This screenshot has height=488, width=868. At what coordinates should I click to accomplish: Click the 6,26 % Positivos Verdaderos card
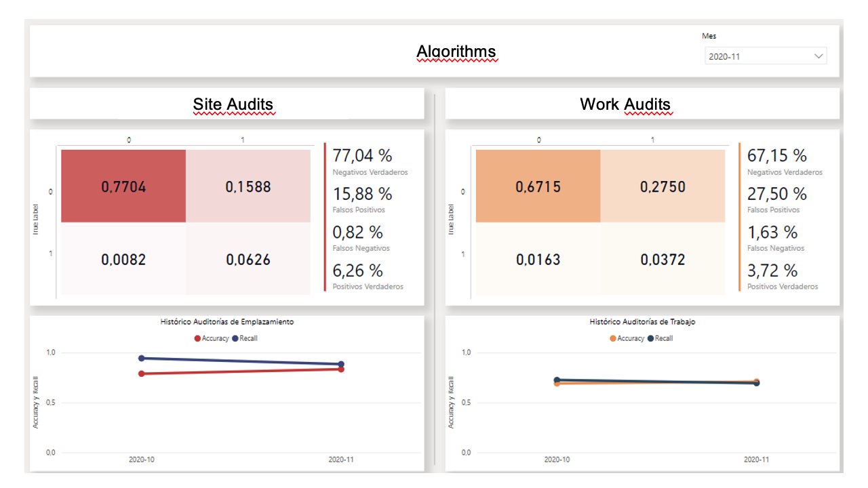tap(368, 276)
